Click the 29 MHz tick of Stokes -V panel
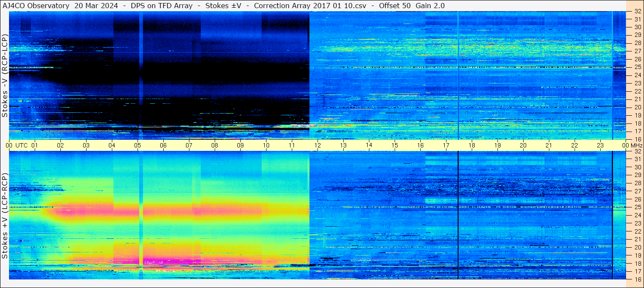Screen dimensions: 644x288 click(637, 35)
